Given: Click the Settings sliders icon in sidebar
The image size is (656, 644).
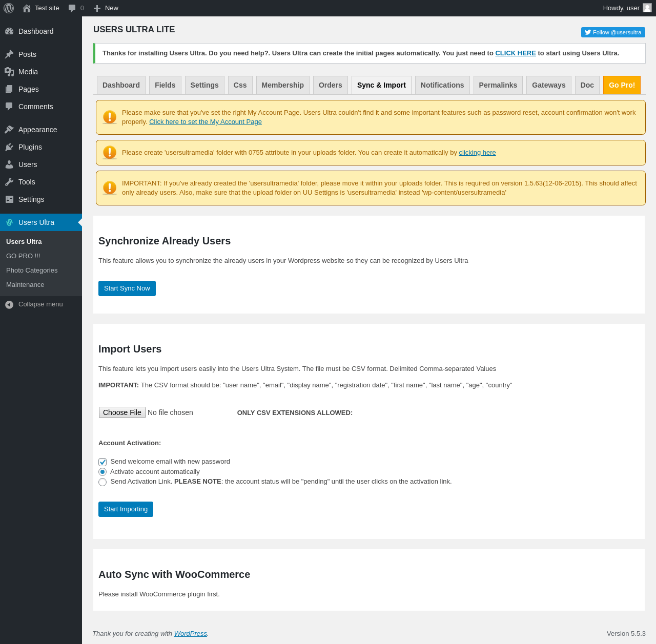Looking at the screenshot, I should [9, 199].
